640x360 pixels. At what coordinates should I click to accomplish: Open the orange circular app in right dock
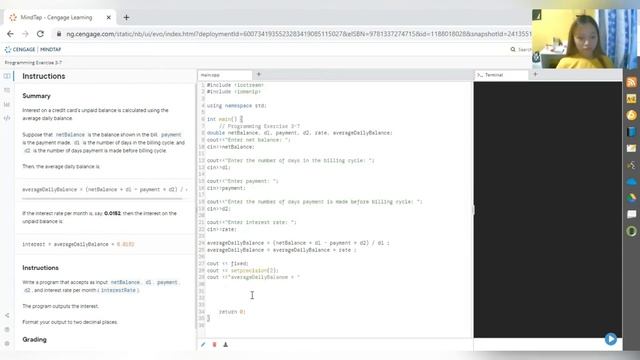coord(631,115)
